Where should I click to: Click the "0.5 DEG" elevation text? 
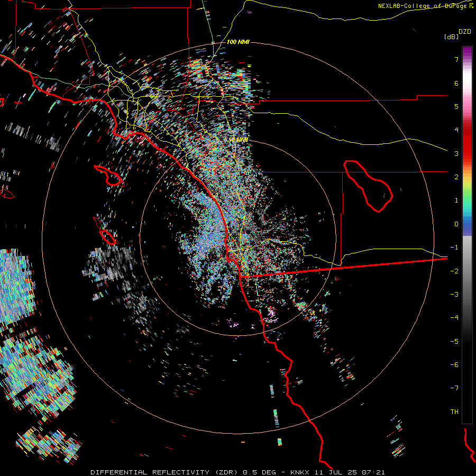coord(260,472)
